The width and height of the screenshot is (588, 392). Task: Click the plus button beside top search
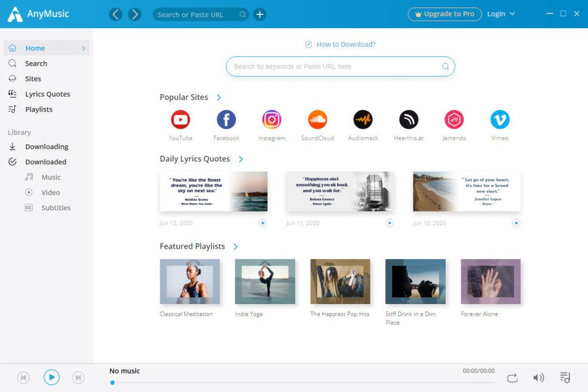tap(260, 14)
